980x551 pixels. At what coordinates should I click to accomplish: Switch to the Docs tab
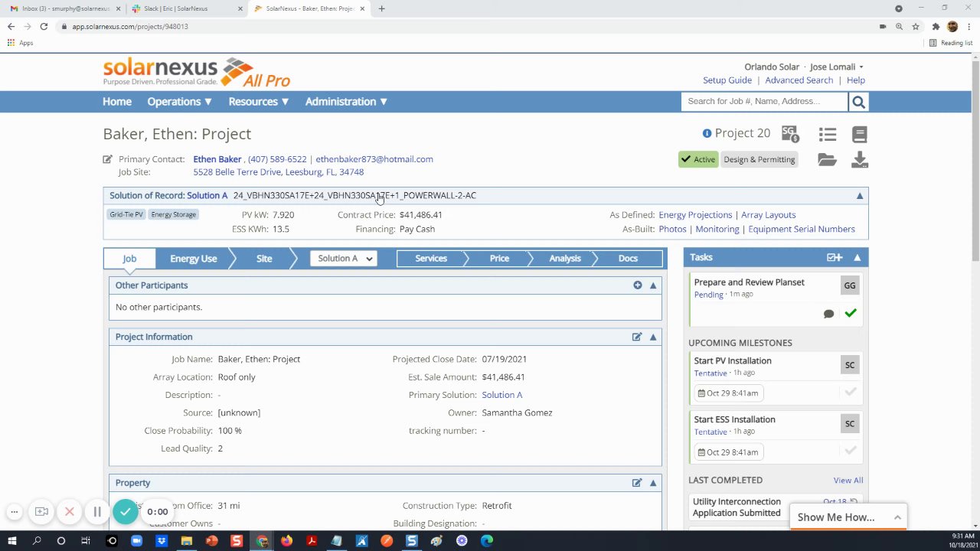(628, 259)
